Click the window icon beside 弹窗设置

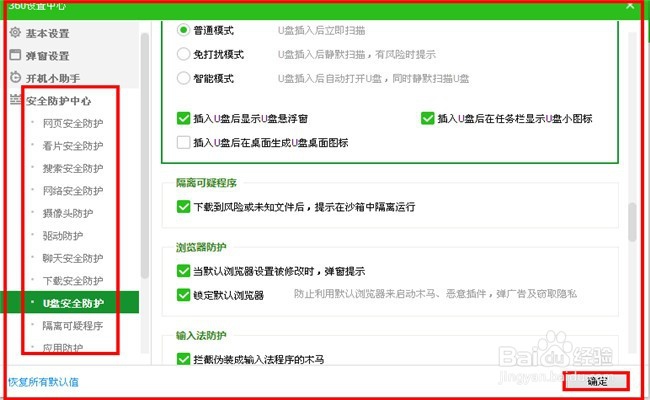pos(15,55)
